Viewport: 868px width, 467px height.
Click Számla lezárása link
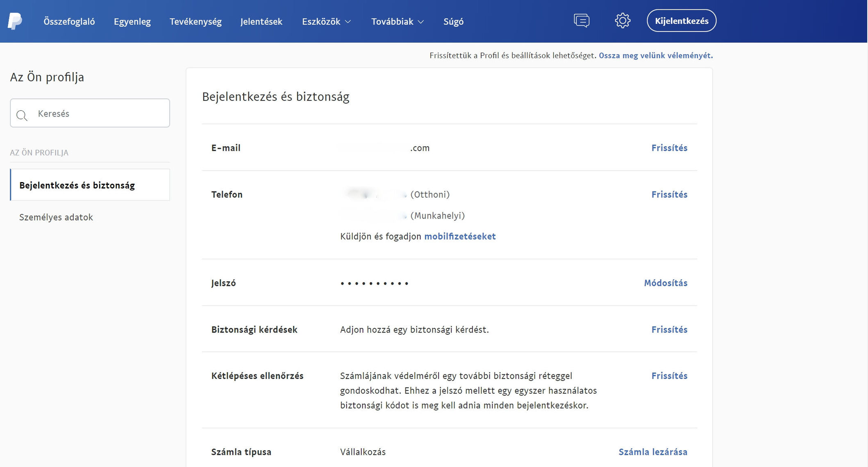click(652, 452)
